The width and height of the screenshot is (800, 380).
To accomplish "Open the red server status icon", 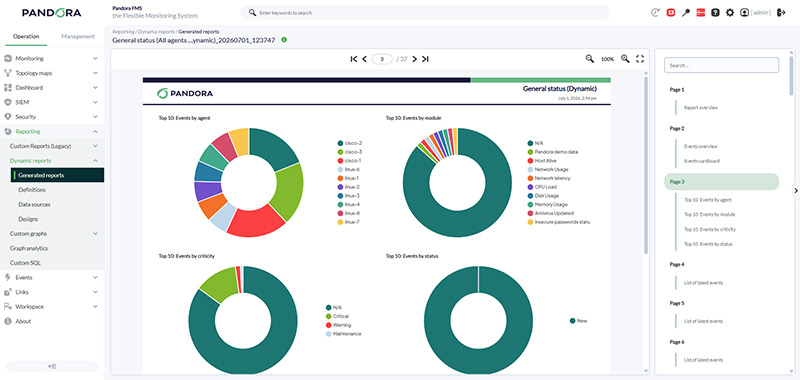I will click(x=701, y=13).
